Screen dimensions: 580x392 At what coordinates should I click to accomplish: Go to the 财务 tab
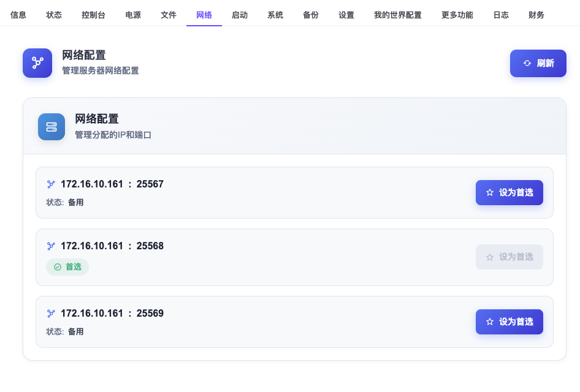point(536,15)
